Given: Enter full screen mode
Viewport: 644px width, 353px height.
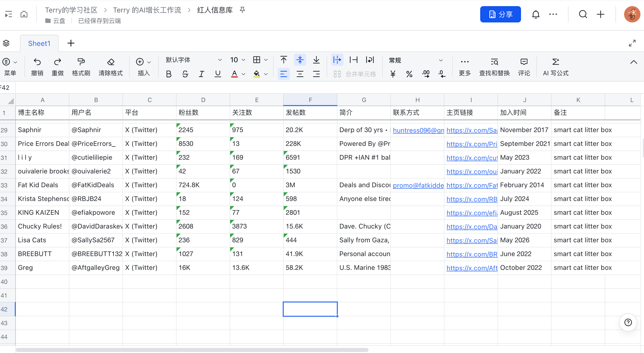Looking at the screenshot, I should [x=632, y=43].
